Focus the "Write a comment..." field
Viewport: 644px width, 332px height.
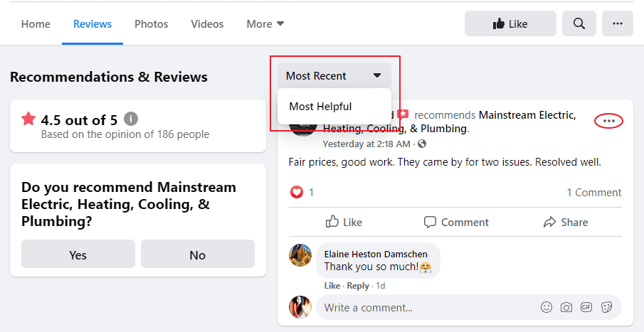(469, 307)
